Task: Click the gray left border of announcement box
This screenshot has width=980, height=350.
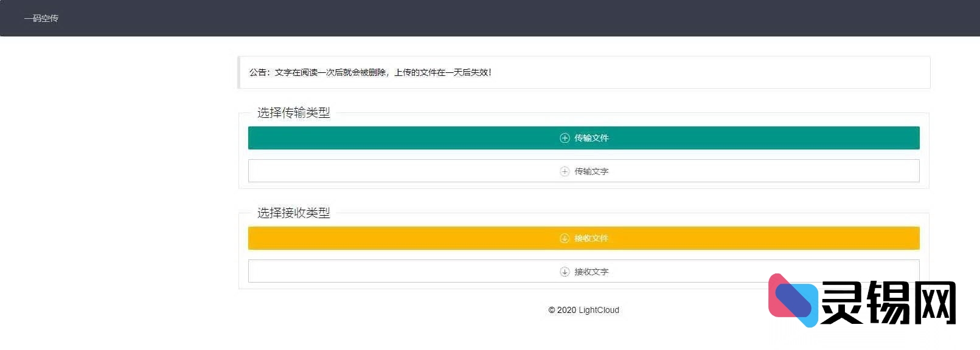Action: pos(239,72)
